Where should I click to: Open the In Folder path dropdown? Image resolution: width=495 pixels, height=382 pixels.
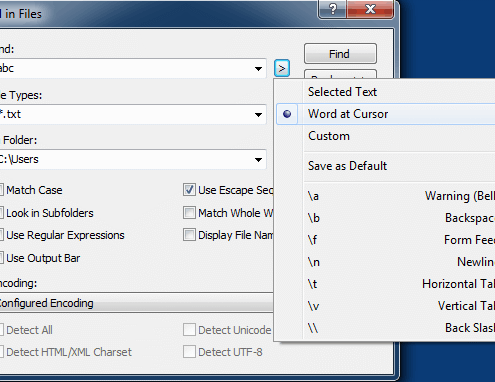point(258,160)
